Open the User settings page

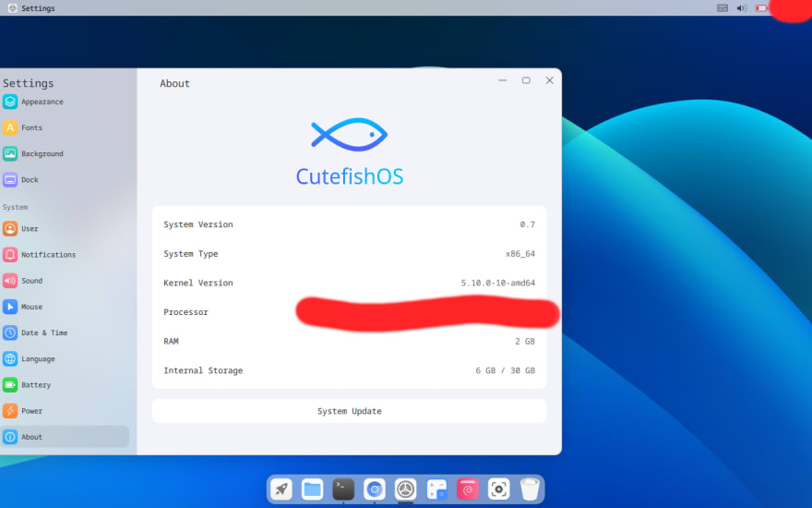click(x=65, y=229)
